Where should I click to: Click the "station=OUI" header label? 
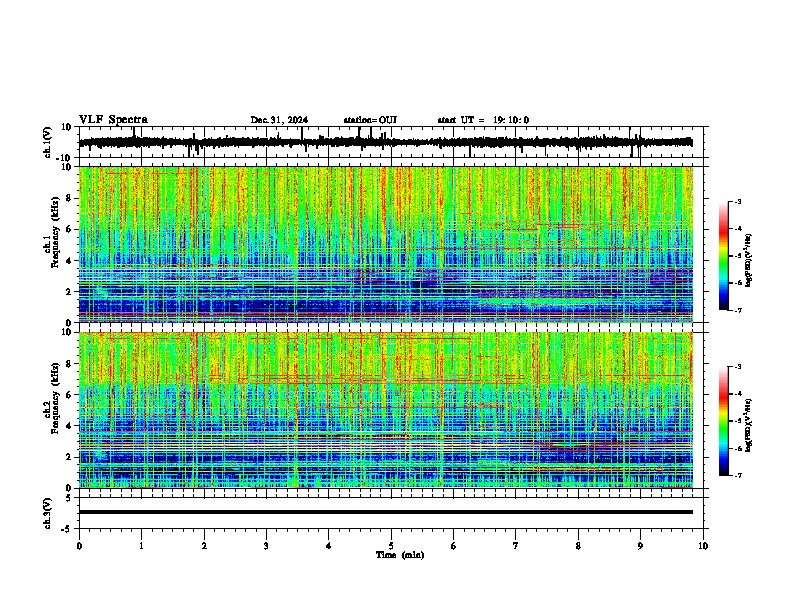(370, 120)
